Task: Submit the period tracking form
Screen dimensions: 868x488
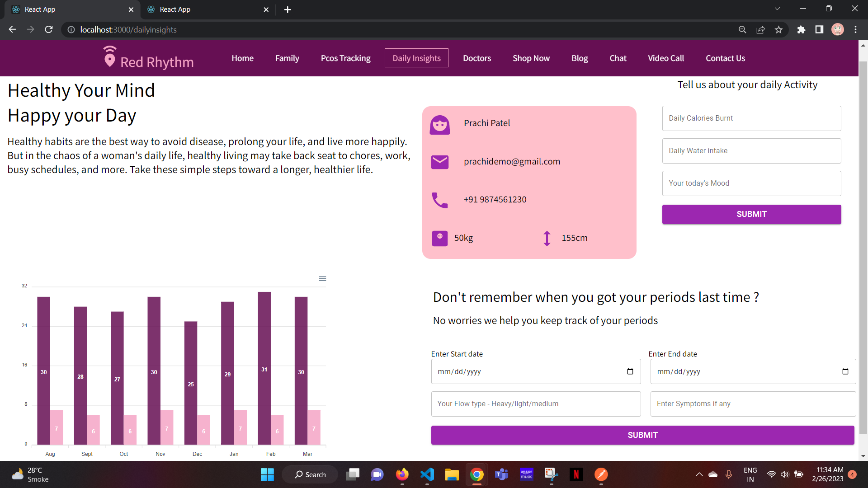Action: [x=642, y=435]
